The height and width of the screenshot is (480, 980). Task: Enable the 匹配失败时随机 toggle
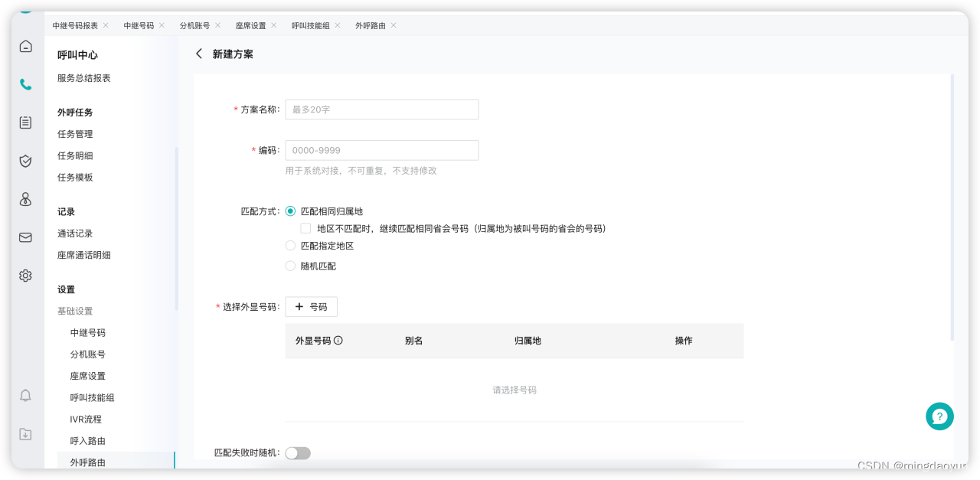298,452
